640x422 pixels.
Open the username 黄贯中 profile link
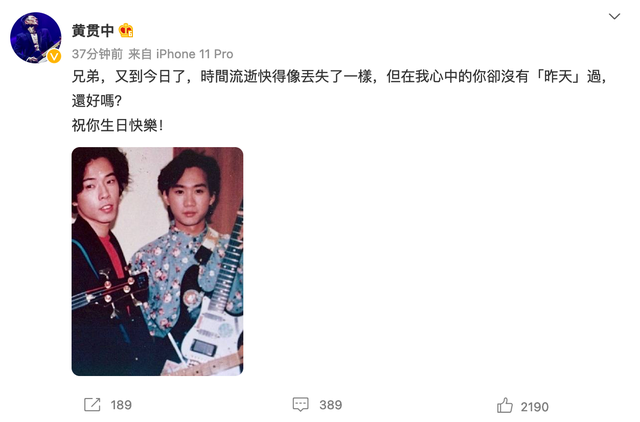93,31
